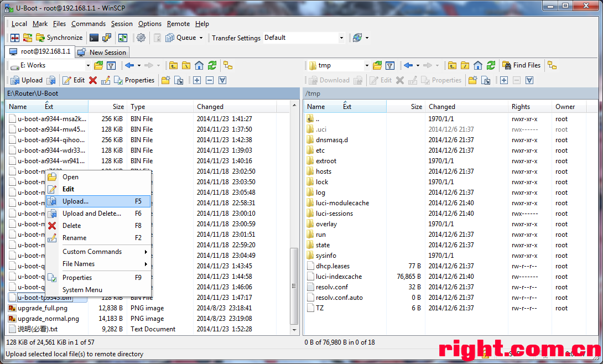Expand remote panel back-history dropdown arrow
Viewport: 603px width, 364px height.
click(x=418, y=66)
